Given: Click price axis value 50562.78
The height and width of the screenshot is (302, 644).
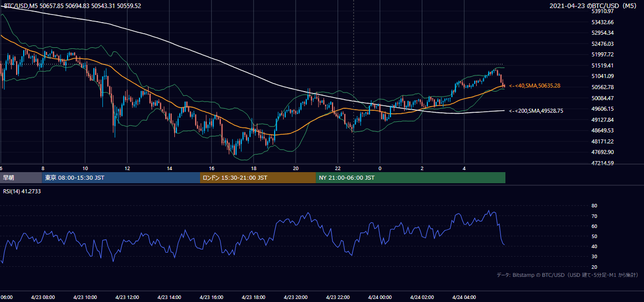Looking at the screenshot, I should 602,87.
